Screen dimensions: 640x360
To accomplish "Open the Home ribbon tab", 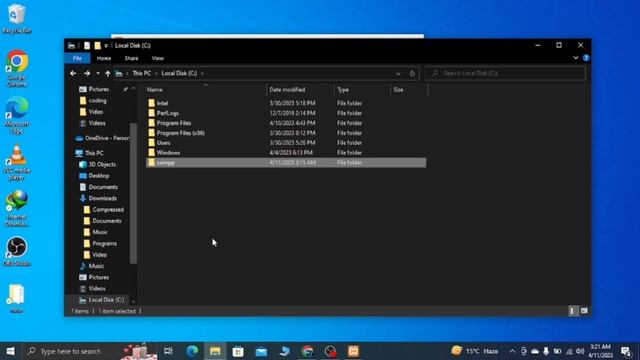I will (104, 58).
